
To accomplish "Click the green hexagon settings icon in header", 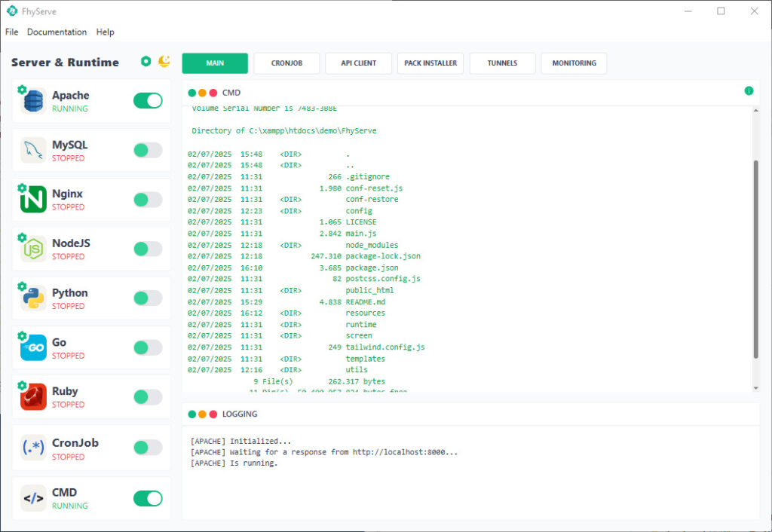I will click(x=146, y=61).
